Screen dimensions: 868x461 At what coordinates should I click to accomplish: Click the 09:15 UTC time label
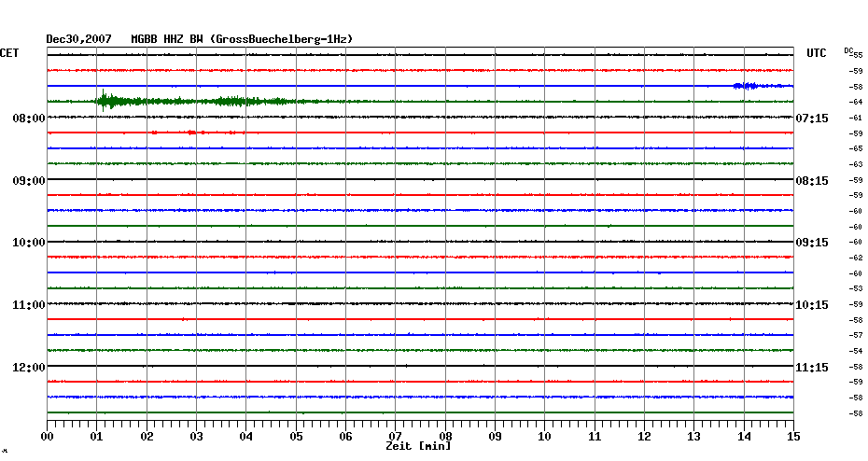coord(812,243)
